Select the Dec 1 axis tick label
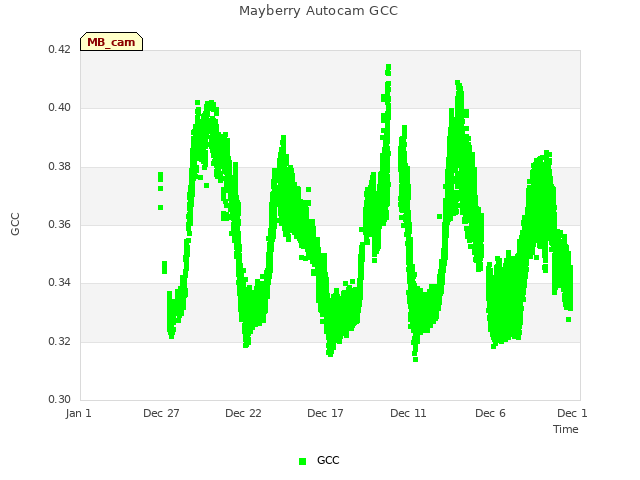Image resolution: width=640 pixels, height=480 pixels. pyautogui.click(x=572, y=413)
